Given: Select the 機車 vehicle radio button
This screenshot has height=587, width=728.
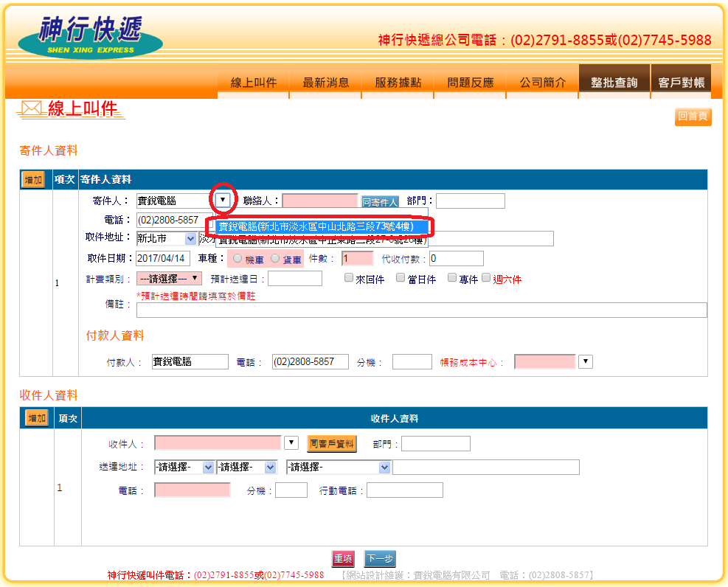Looking at the screenshot, I should (x=238, y=259).
